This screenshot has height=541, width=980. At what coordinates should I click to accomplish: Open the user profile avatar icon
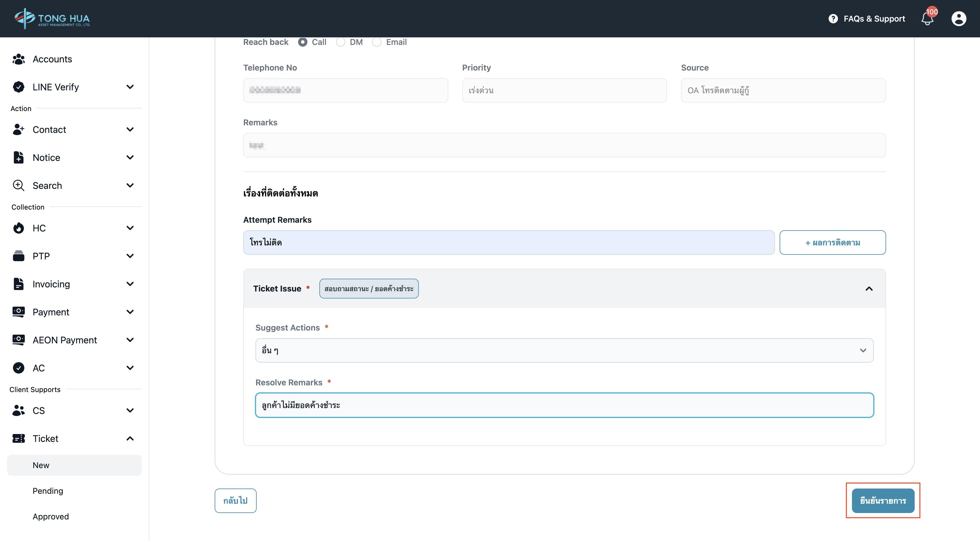[x=958, y=19]
